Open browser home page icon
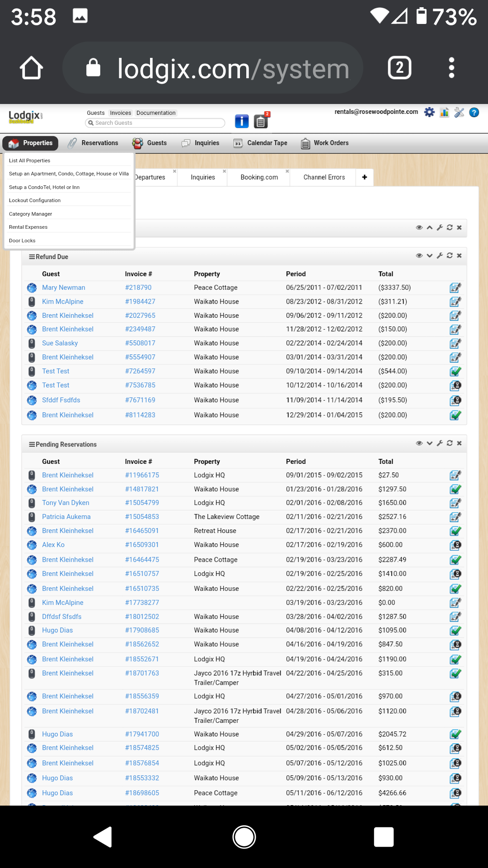This screenshot has width=488, height=868. pos(31,68)
